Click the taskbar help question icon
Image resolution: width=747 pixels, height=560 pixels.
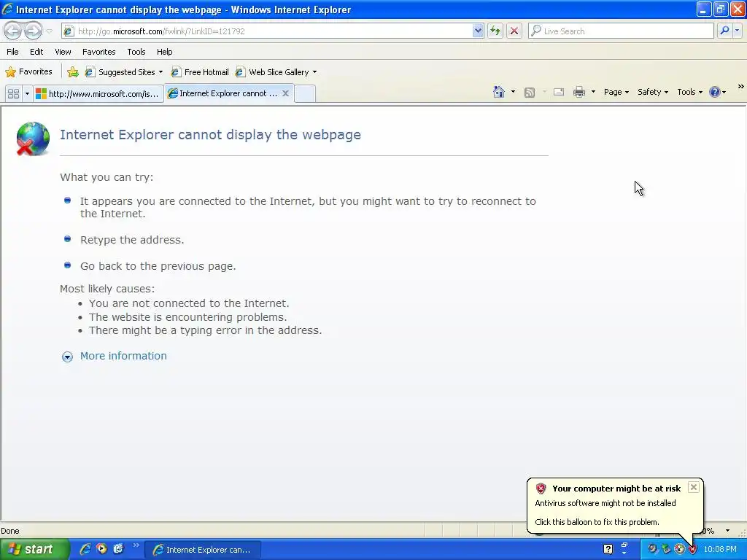click(608, 550)
